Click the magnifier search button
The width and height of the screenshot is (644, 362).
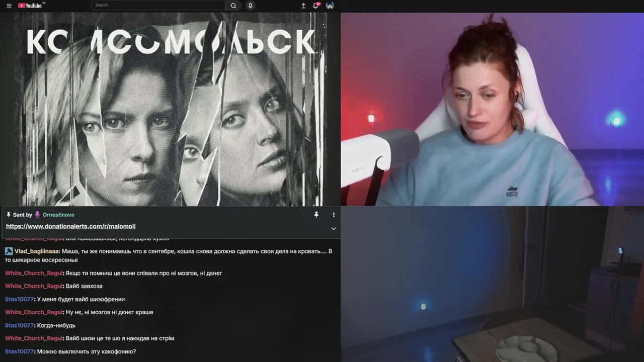click(x=233, y=6)
